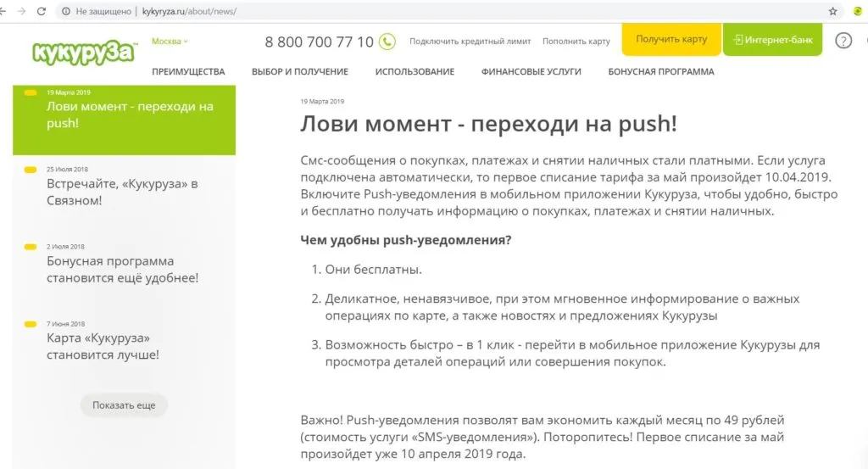Open the ФИНАНСОВЫЕ УСЛУГИ menu

(531, 71)
